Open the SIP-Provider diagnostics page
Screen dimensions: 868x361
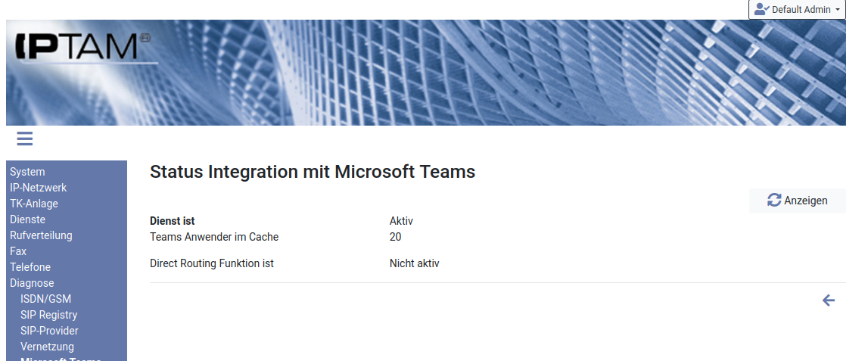tap(49, 331)
